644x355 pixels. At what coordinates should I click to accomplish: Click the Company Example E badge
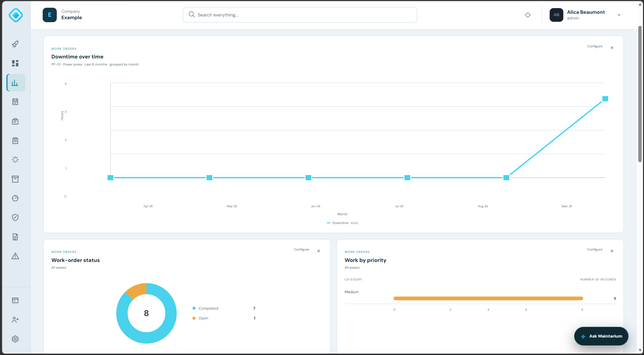[50, 15]
